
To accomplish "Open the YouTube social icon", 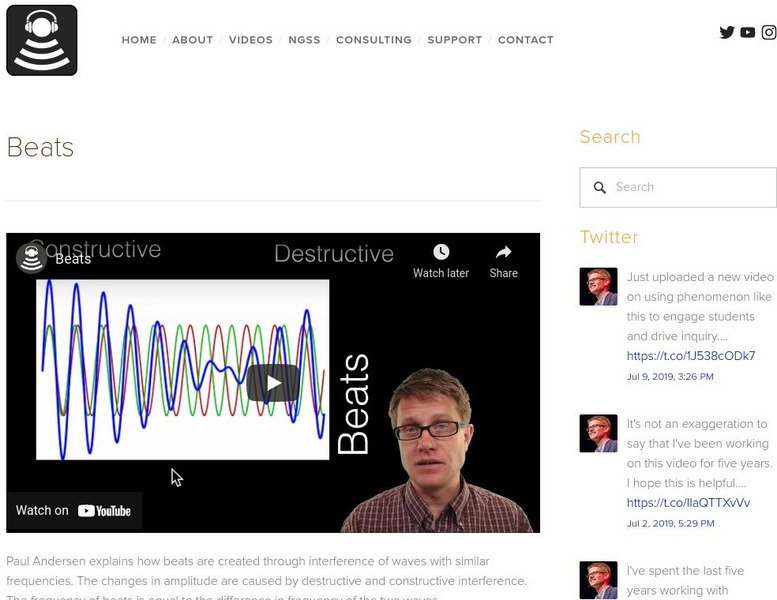I will 748,32.
